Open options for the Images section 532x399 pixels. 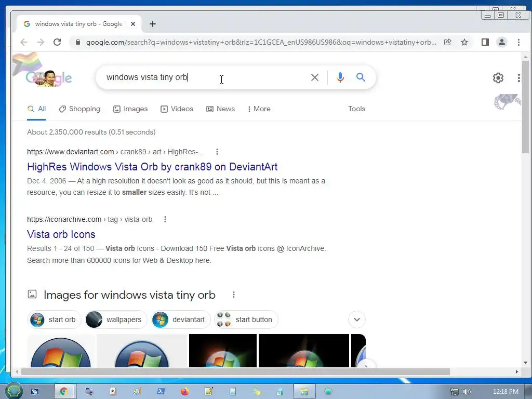pos(234,295)
